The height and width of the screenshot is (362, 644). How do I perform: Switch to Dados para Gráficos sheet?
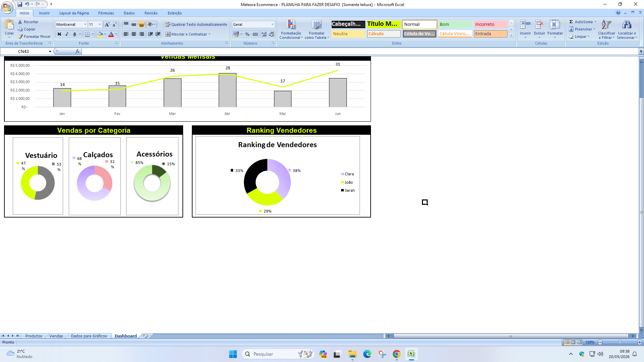tap(89, 336)
